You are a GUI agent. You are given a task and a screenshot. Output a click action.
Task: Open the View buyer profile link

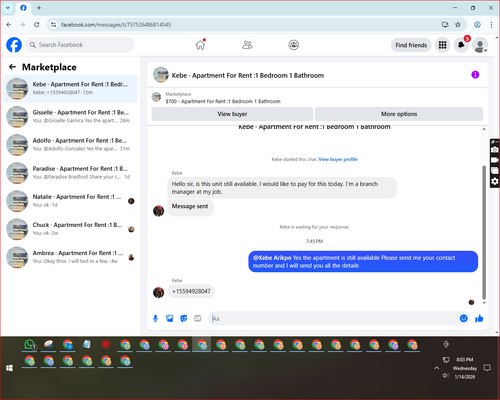[x=338, y=159]
